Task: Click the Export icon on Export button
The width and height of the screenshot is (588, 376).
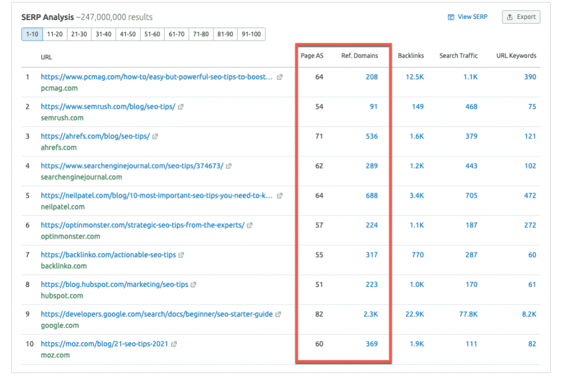Action: (x=510, y=17)
